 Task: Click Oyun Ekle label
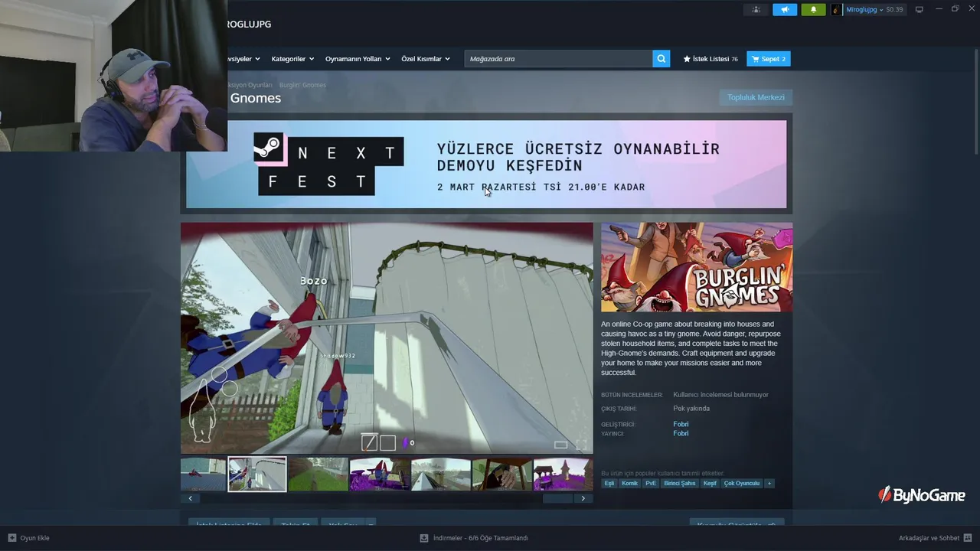coord(34,538)
